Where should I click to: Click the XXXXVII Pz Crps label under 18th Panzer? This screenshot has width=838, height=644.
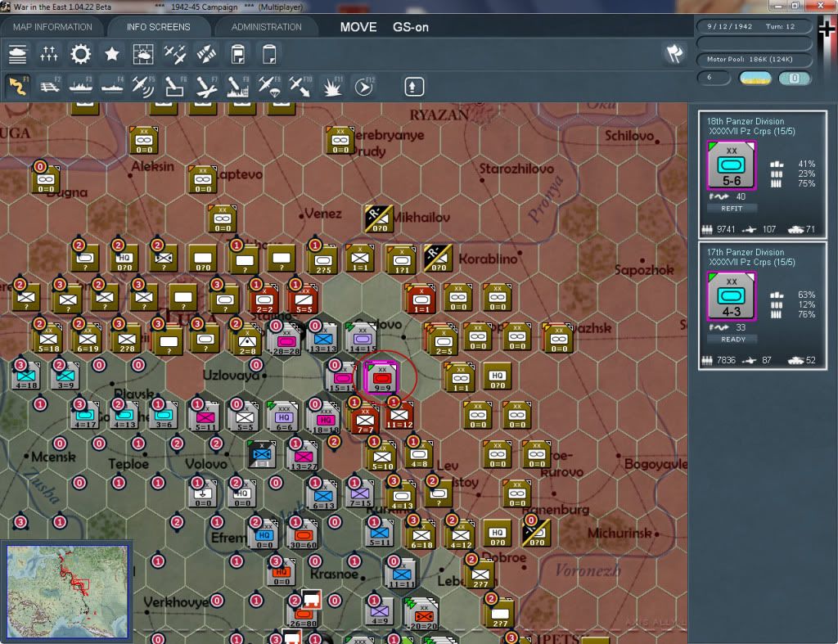[752, 132]
